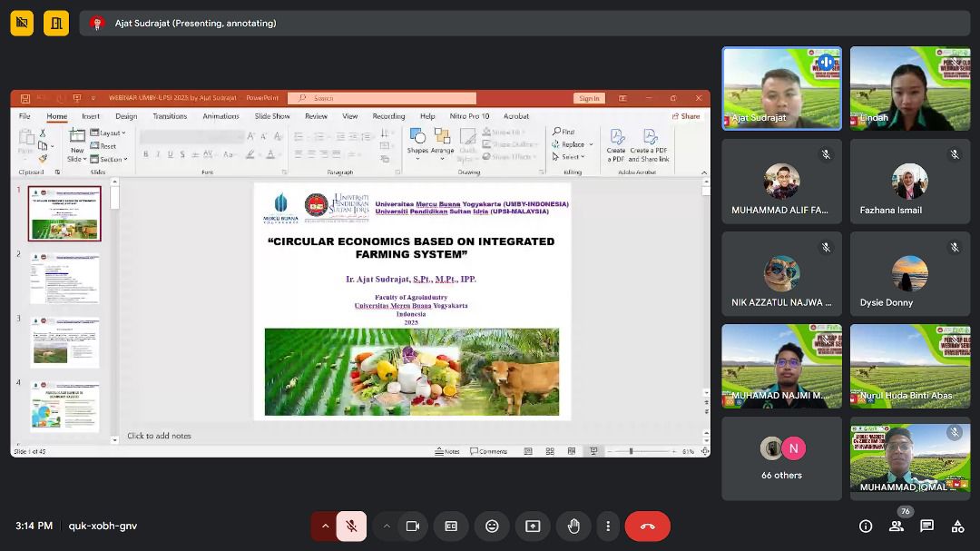The height and width of the screenshot is (551, 980).
Task: Click the microphone mute button in Meet toolbar
Action: click(351, 526)
